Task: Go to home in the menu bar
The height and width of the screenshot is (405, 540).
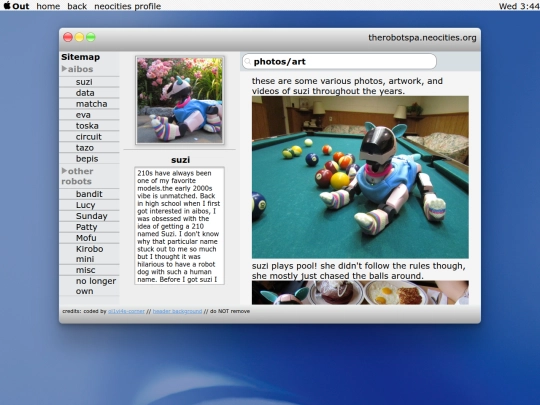Action: coord(48,6)
